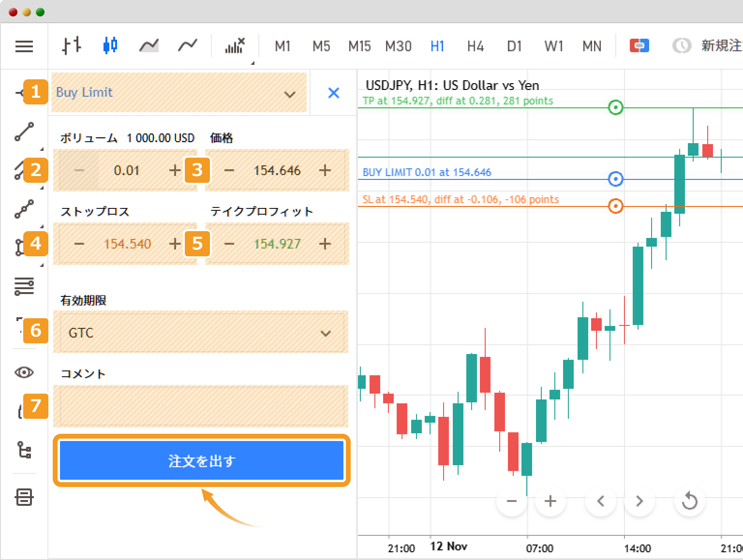Switch to bar chart type
This screenshot has height=560, width=743.
[72, 46]
